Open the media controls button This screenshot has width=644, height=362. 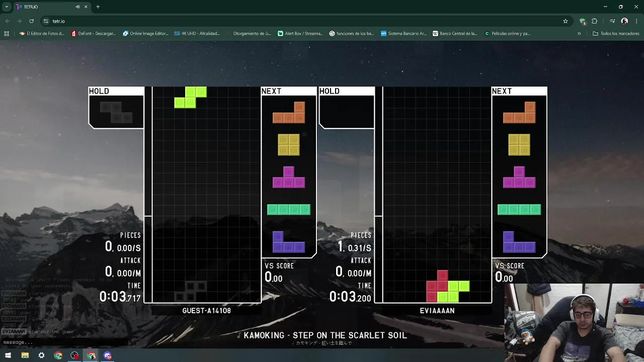click(x=612, y=21)
